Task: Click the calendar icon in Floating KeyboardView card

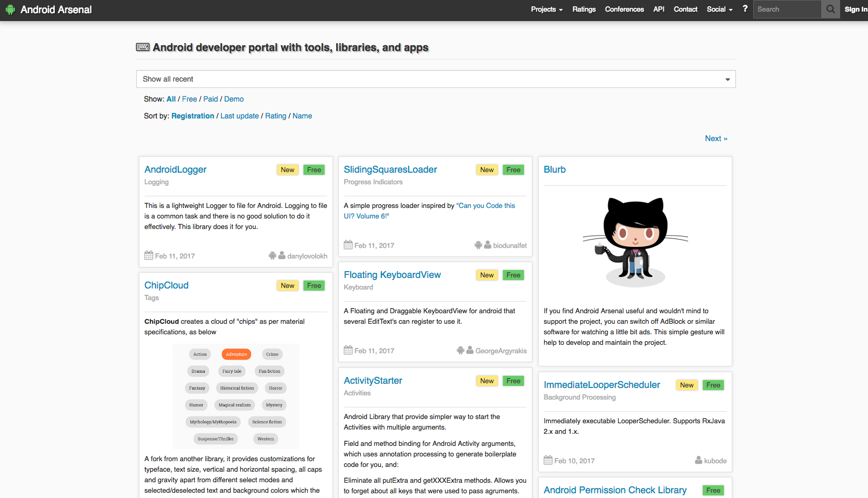Action: pos(348,350)
